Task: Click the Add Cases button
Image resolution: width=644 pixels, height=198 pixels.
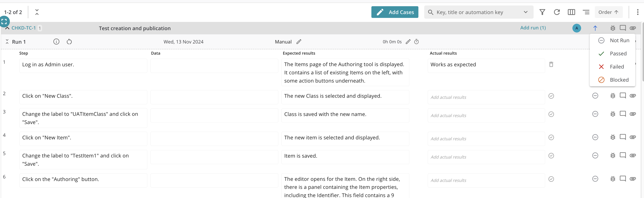Action: pos(395,12)
